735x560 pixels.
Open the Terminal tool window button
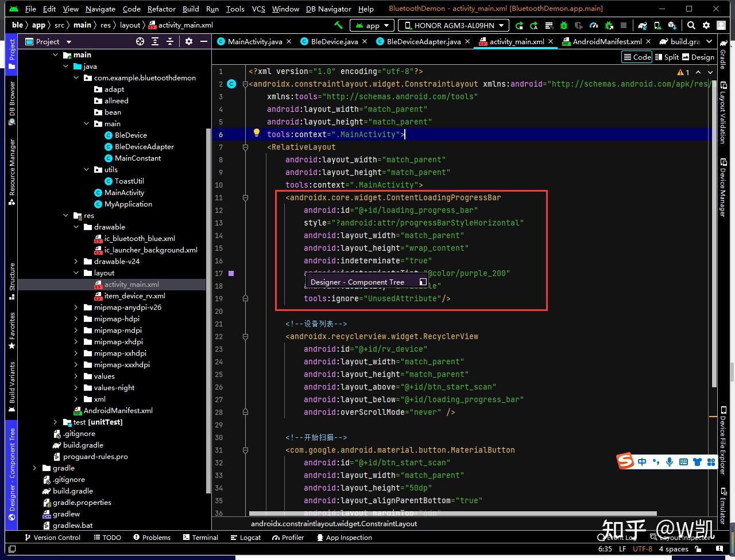(200, 538)
